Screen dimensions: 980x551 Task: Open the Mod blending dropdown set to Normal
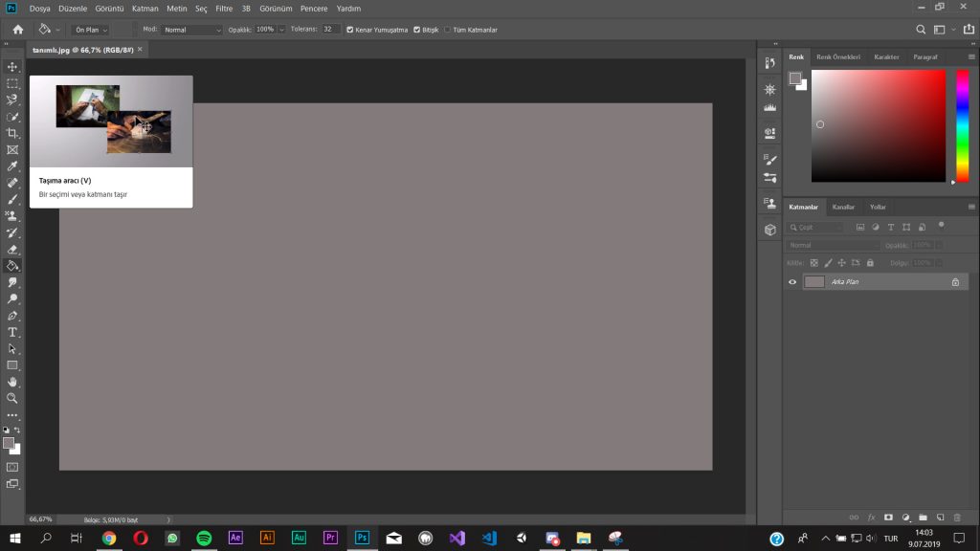click(191, 30)
